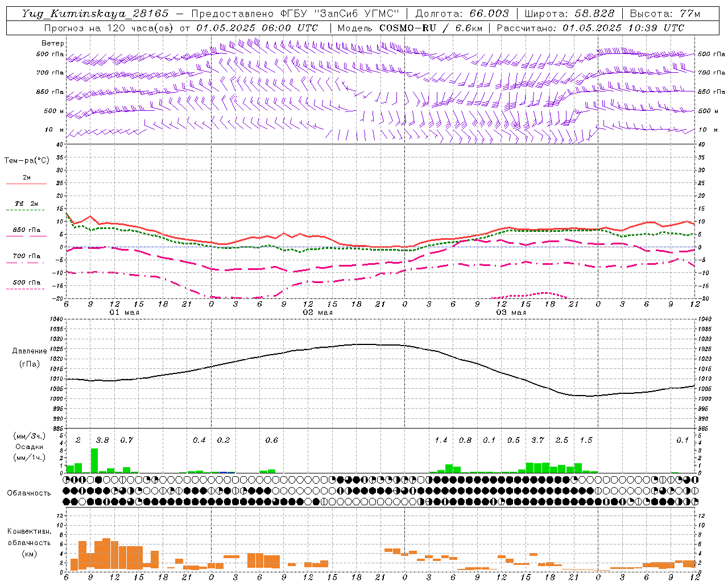Screen dimensions: 728x582
Task: Click the precipitation value 1.5
Action: click(x=586, y=440)
